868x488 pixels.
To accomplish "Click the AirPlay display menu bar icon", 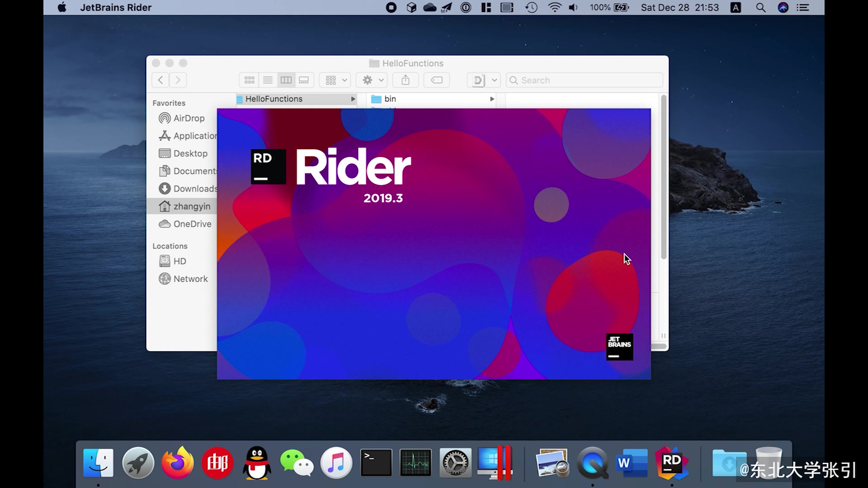I will pos(507,7).
